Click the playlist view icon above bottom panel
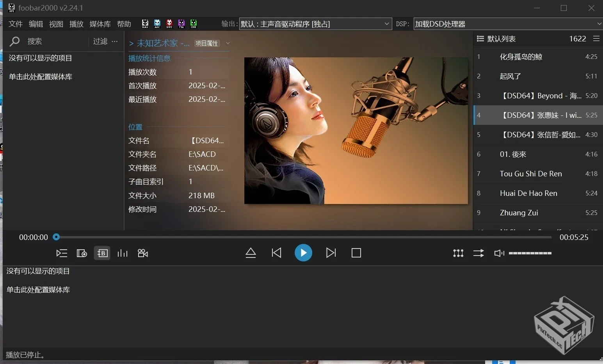 [61, 253]
